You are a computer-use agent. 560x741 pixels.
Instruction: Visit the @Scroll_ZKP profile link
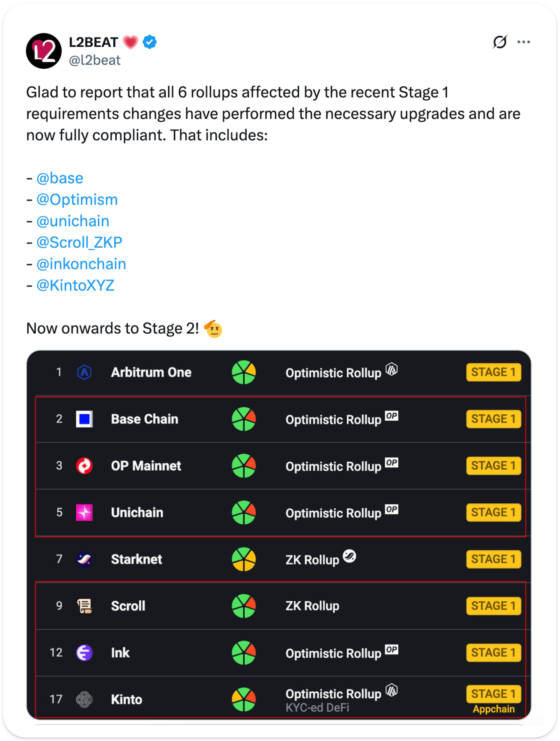click(79, 242)
